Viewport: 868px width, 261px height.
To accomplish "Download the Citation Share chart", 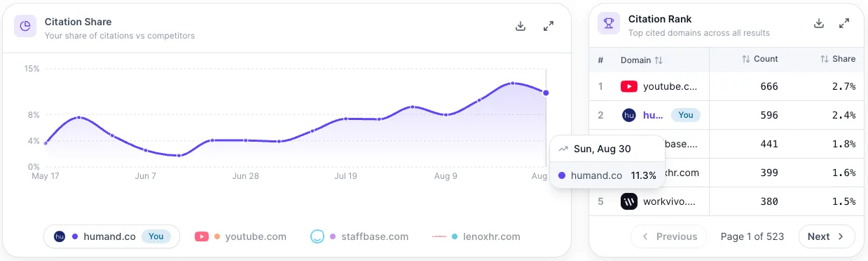I will tap(521, 26).
